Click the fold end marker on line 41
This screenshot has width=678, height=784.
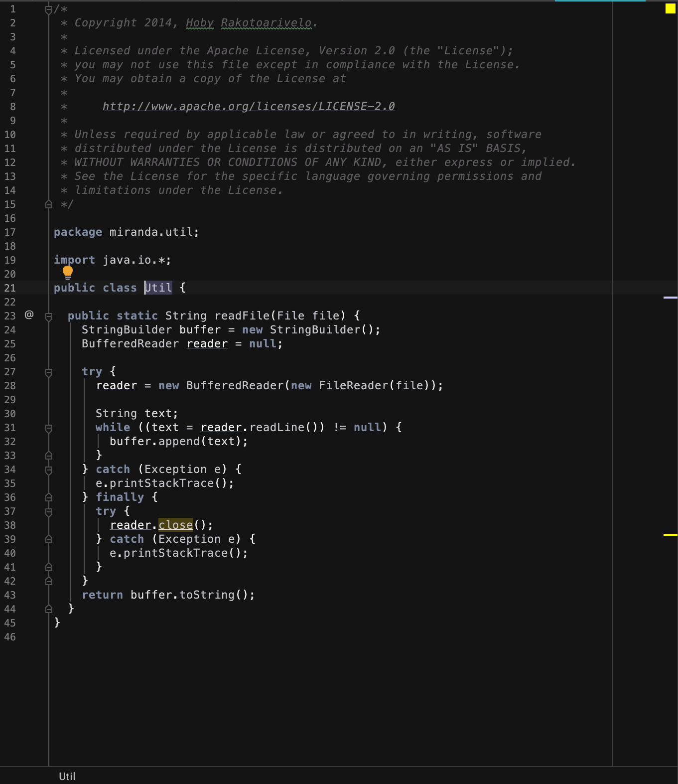[49, 567]
